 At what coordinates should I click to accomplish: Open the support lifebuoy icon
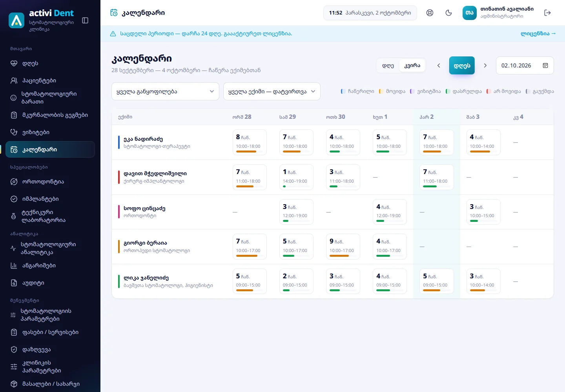coord(430,13)
